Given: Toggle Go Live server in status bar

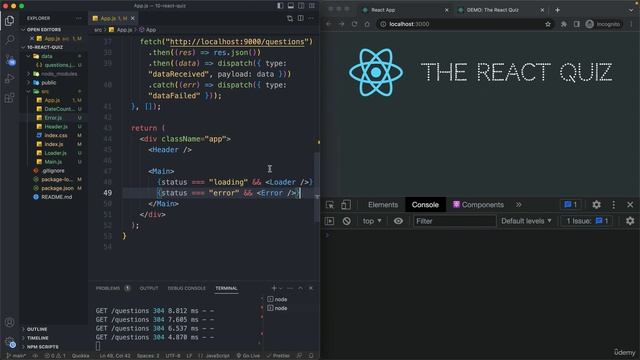Looking at the screenshot, I should pyautogui.click(x=248, y=356).
